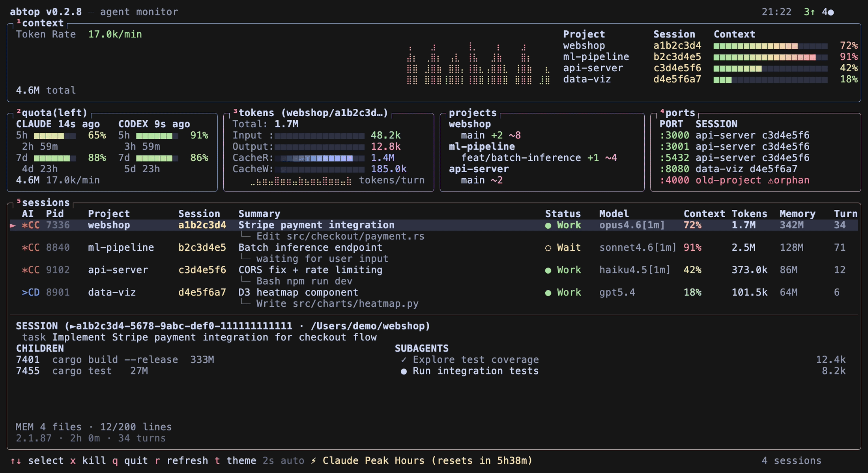Click the Context column header in sessions
The height and width of the screenshot is (473, 868).
click(704, 214)
